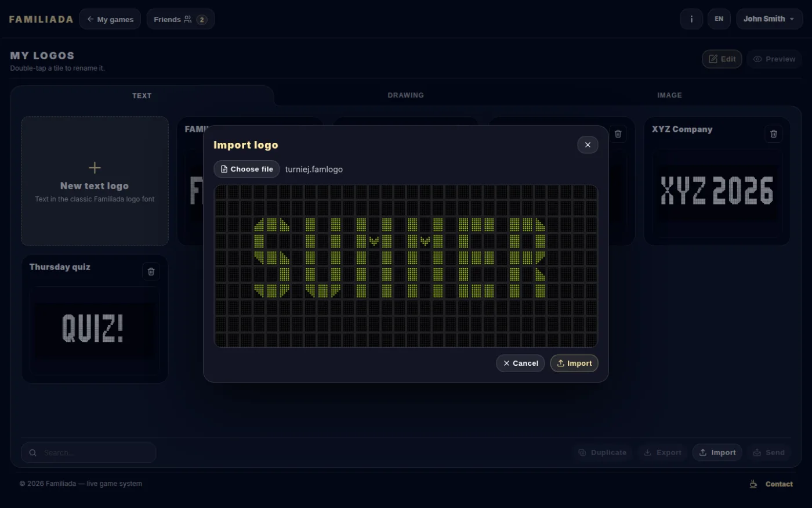Close the Import logo dialog

click(588, 145)
